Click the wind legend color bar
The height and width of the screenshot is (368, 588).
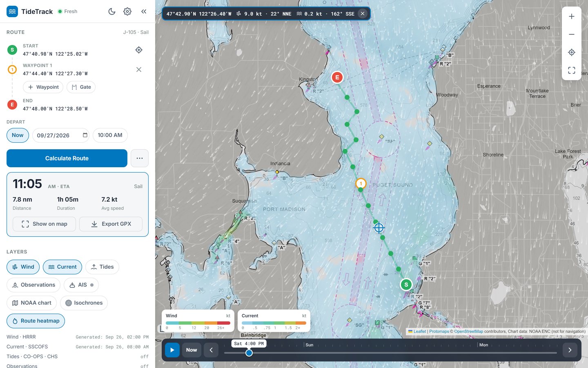point(198,323)
